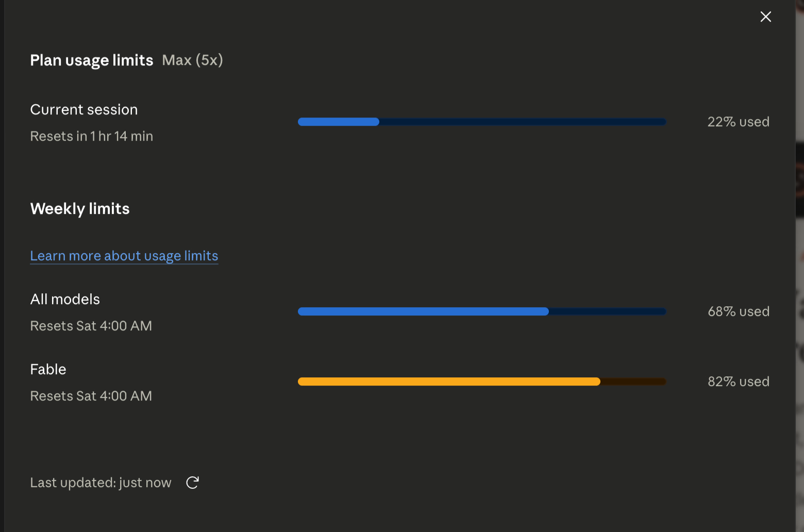The height and width of the screenshot is (532, 804).
Task: Click the All models label
Action: pos(65,299)
